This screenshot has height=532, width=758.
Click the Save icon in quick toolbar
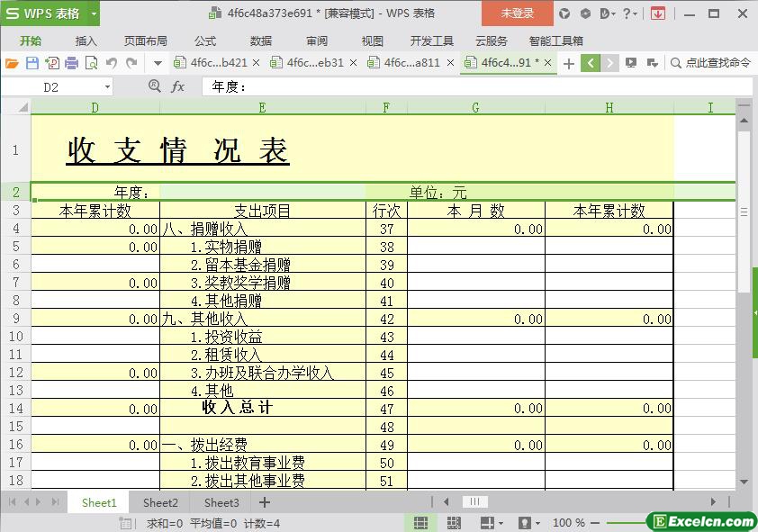pyautogui.click(x=32, y=63)
